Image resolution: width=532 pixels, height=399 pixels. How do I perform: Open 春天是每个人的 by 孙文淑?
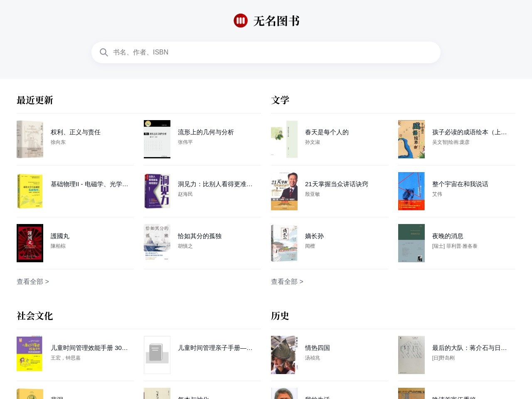(x=327, y=132)
